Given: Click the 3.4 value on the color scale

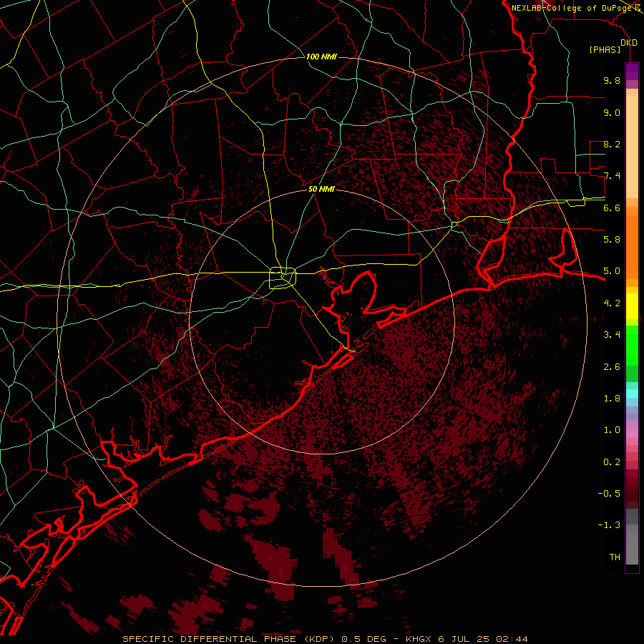Looking at the screenshot, I should click(x=612, y=335).
